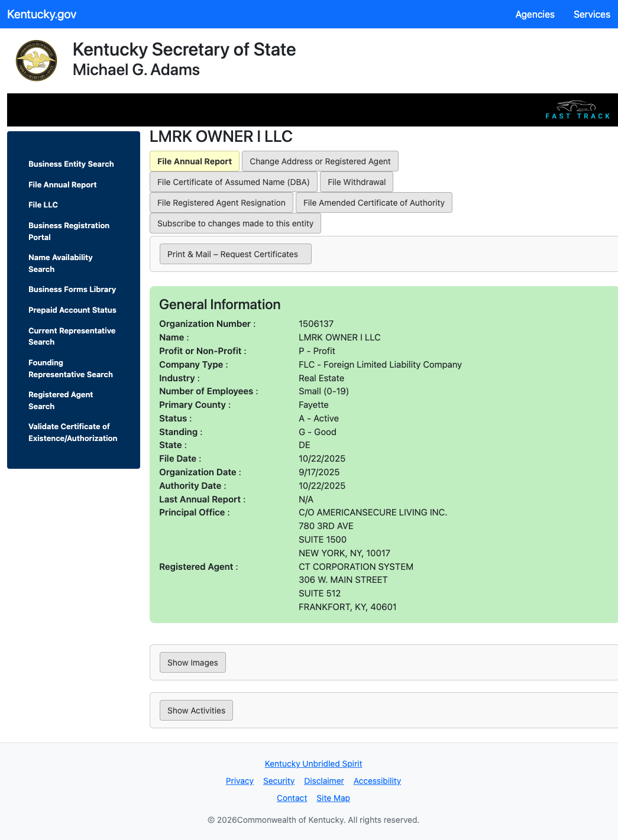Open the Services menu
Viewport: 618px width, 840px height.
pos(591,14)
